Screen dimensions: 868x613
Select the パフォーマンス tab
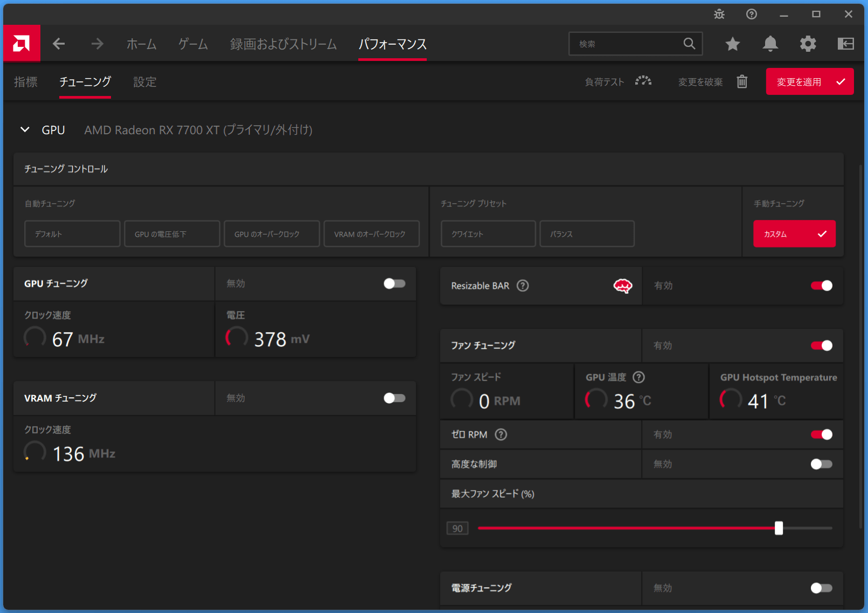393,44
